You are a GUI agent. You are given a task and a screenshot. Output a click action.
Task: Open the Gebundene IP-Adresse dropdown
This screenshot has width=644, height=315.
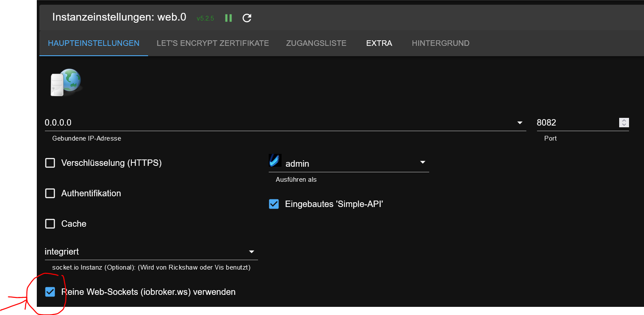click(520, 123)
